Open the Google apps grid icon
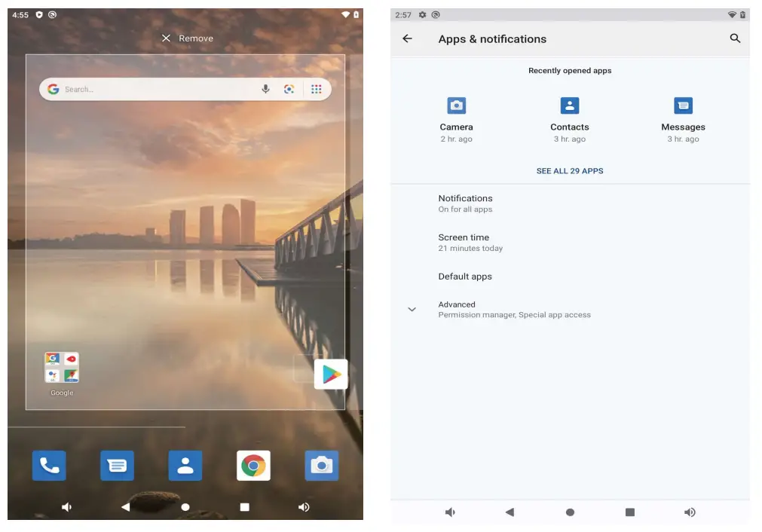 pyautogui.click(x=317, y=89)
